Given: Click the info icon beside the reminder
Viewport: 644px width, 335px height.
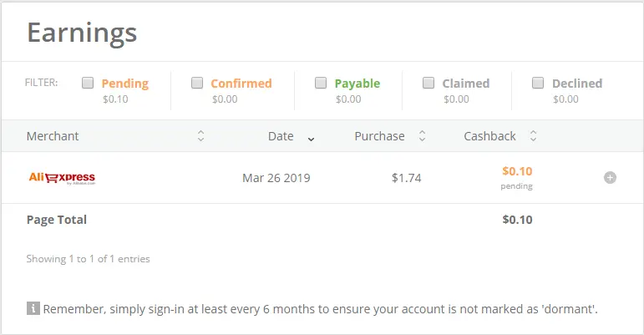Looking at the screenshot, I should tap(33, 308).
